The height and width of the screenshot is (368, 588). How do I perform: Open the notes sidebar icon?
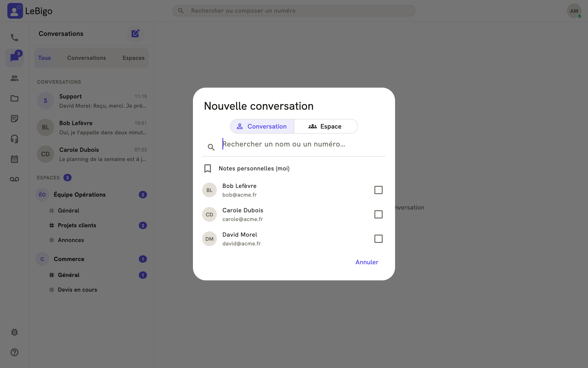click(x=14, y=118)
